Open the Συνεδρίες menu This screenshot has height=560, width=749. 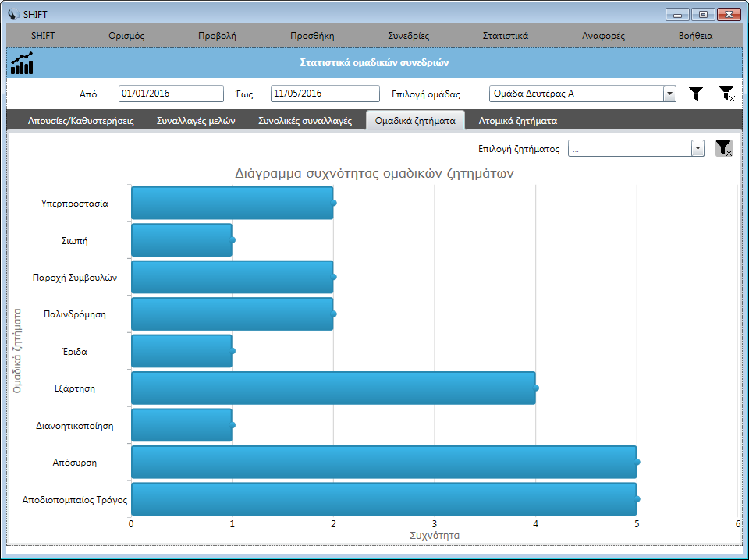click(408, 36)
